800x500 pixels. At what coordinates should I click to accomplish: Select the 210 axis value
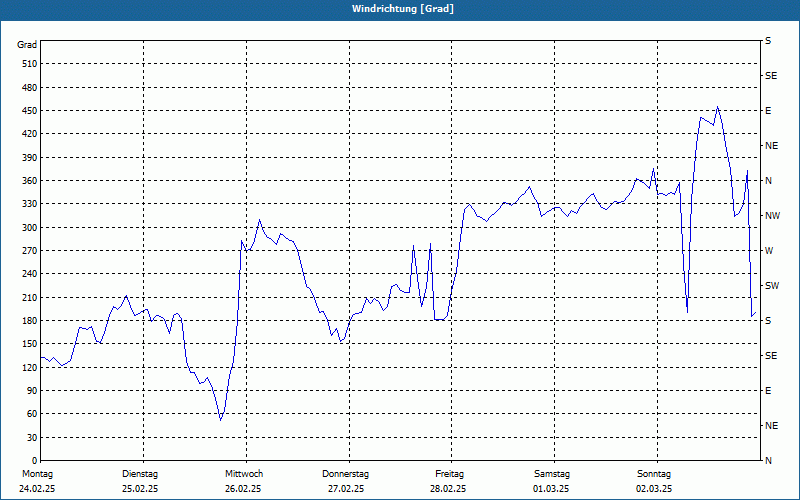pos(30,297)
